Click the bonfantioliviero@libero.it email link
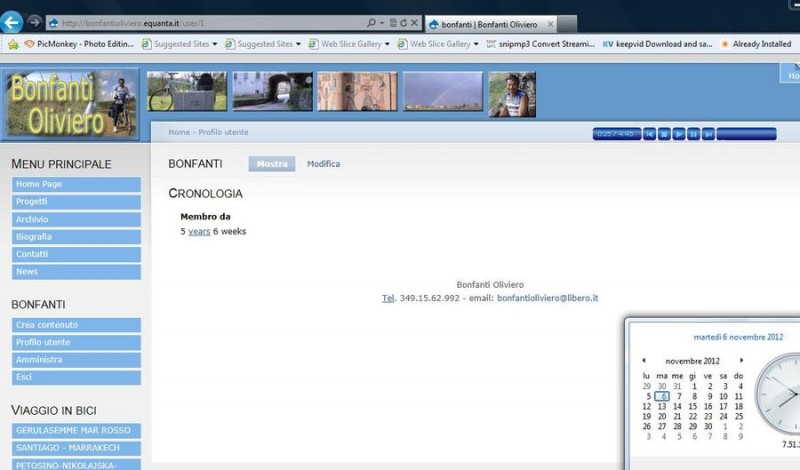800x470 pixels. coord(547,298)
